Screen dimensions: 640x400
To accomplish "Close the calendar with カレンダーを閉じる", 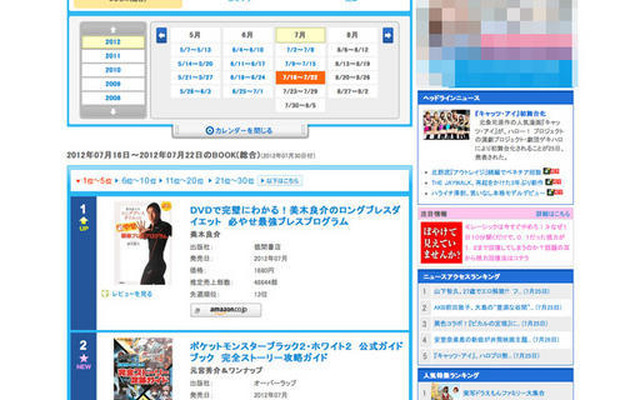I will point(240,131).
